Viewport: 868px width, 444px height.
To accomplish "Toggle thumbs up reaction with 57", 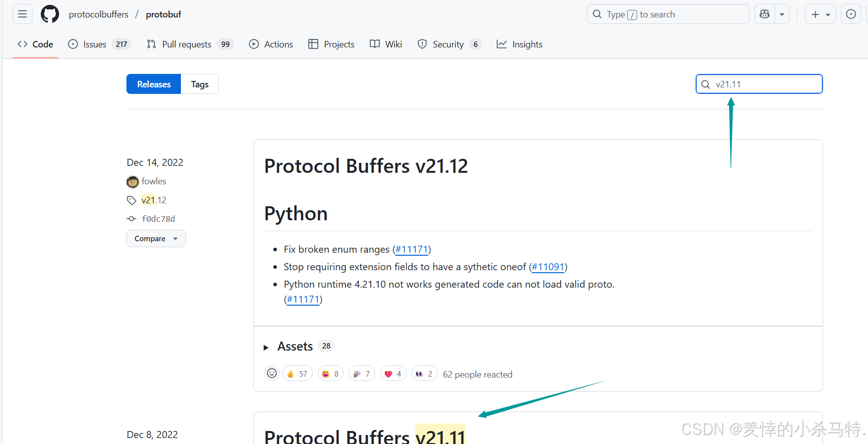I will [297, 374].
